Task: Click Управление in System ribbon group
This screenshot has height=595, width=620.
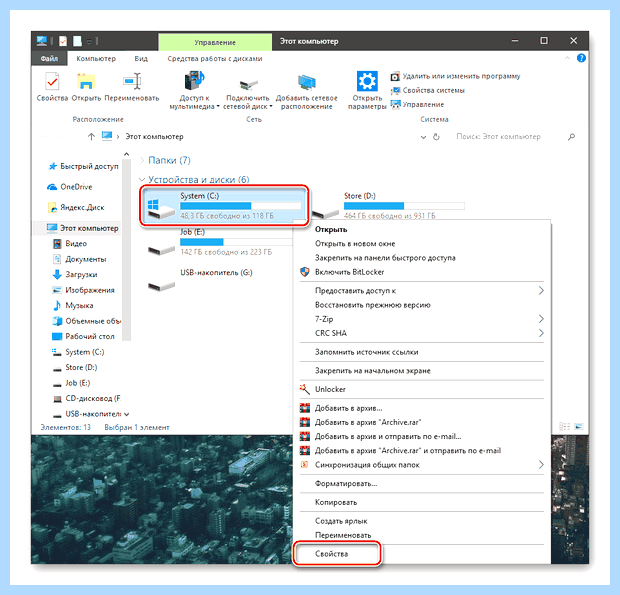Action: 417,105
